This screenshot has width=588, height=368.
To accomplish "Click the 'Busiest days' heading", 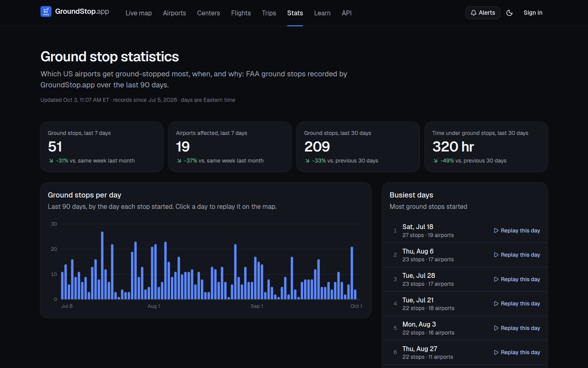I will pyautogui.click(x=411, y=195).
